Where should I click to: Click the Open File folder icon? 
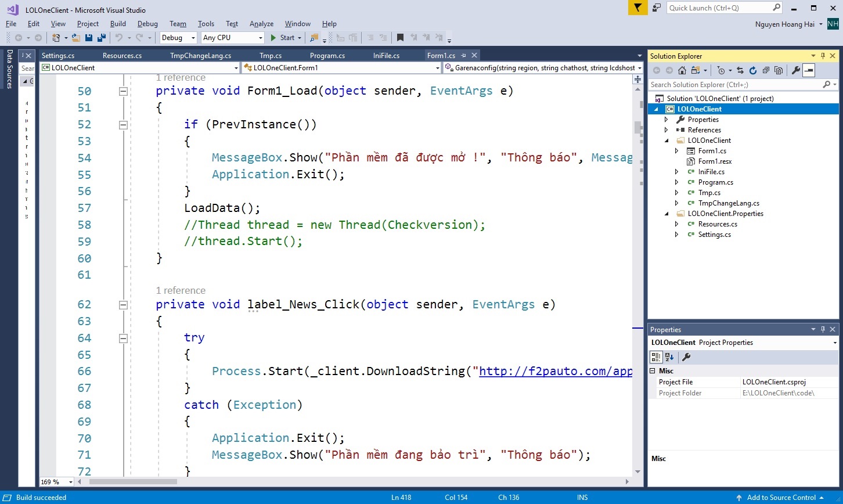click(75, 38)
